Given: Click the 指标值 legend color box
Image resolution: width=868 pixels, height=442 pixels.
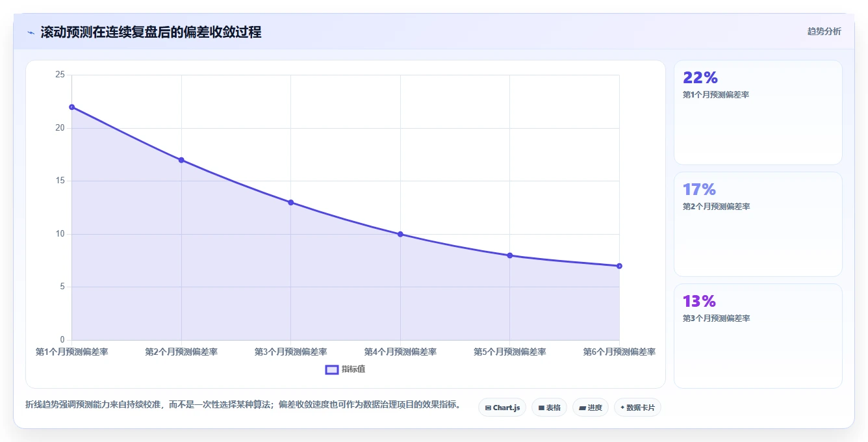Looking at the screenshot, I should 332,369.
